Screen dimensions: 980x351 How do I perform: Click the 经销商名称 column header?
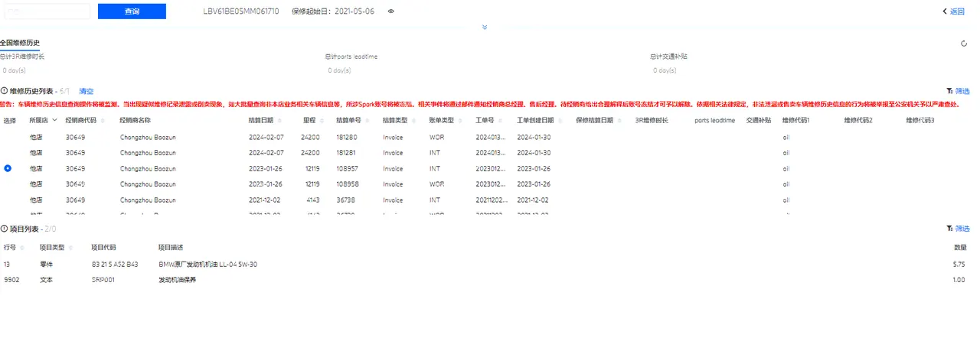(135, 121)
